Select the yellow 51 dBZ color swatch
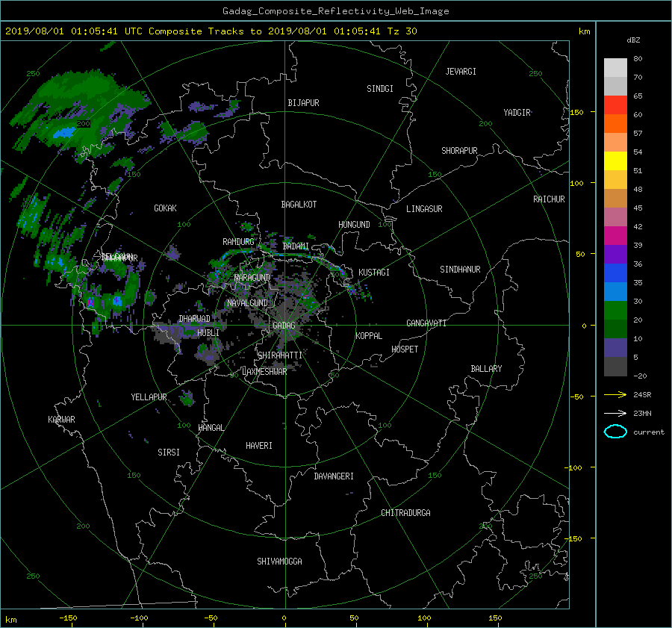672x628 pixels. [x=615, y=161]
